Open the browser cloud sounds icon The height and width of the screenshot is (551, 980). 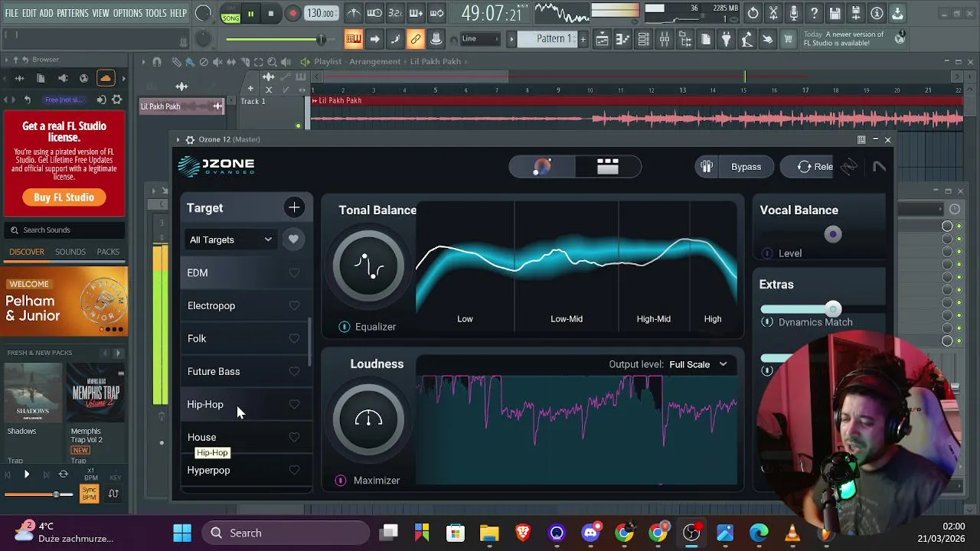pyautogui.click(x=106, y=78)
